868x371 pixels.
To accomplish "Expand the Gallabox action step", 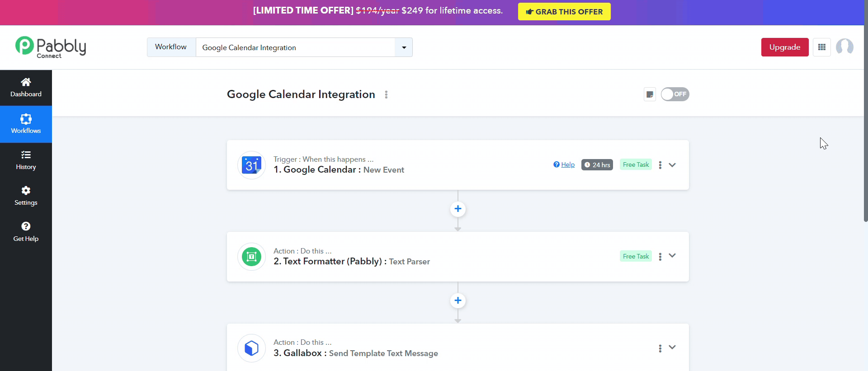I will pos(672,348).
